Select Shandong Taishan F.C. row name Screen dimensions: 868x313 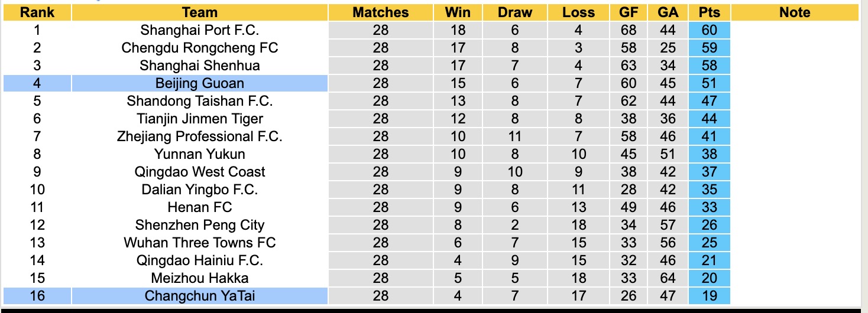click(x=200, y=101)
